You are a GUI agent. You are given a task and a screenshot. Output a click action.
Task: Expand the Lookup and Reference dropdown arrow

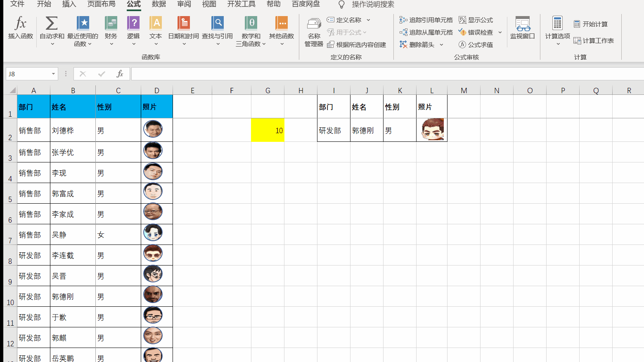218,44
